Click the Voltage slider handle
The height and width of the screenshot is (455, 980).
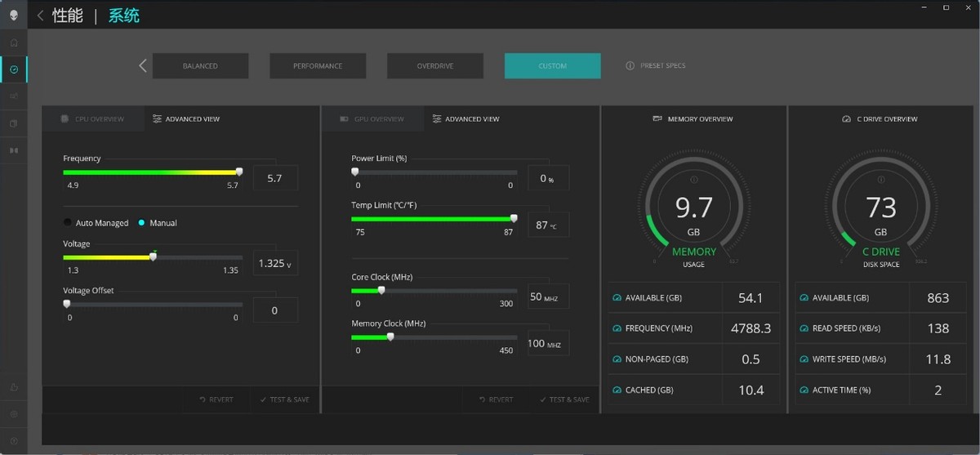pos(153,256)
